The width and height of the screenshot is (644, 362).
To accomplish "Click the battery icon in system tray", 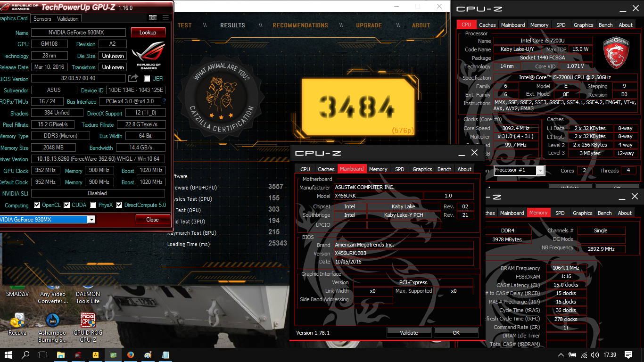I will tap(573, 355).
